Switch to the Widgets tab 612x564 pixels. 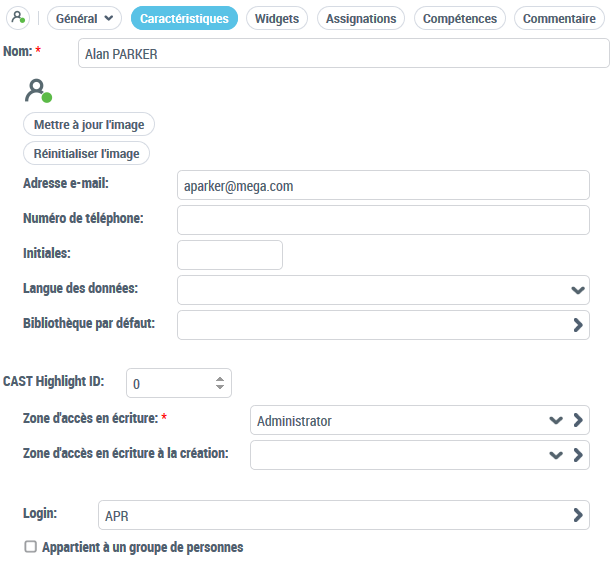coord(277,18)
